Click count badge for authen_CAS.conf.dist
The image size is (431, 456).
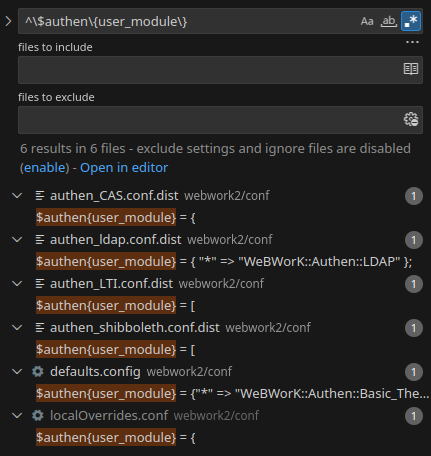pos(414,196)
